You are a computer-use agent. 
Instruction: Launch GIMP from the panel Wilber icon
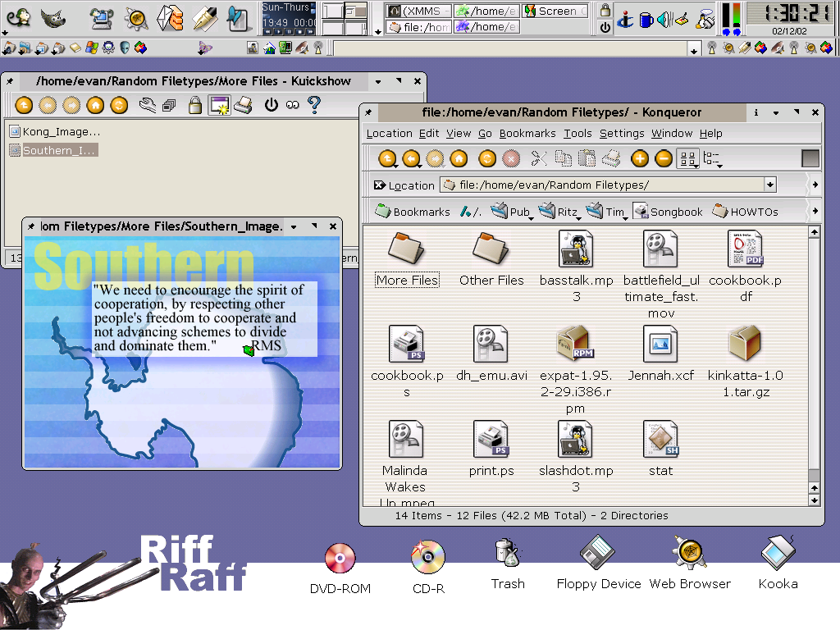tap(53, 18)
